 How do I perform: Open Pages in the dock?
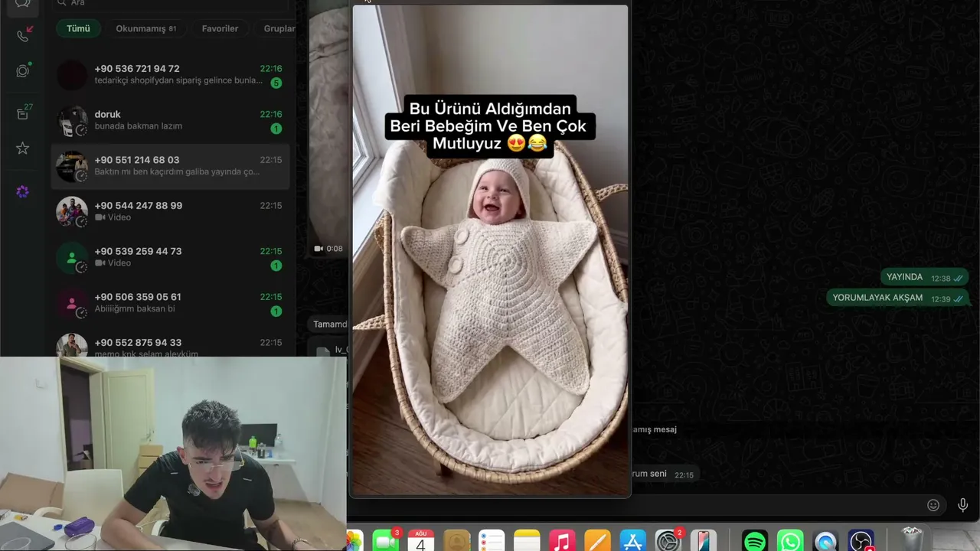tap(597, 541)
